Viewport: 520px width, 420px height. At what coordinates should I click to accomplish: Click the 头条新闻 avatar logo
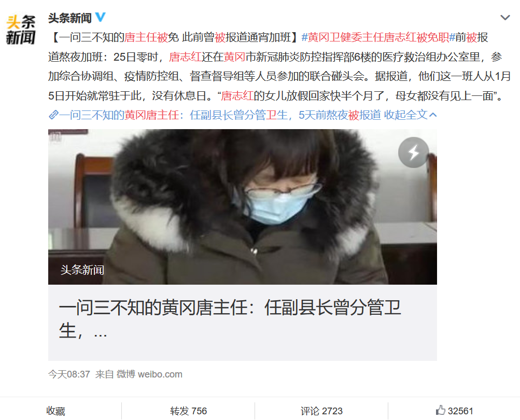click(21, 30)
